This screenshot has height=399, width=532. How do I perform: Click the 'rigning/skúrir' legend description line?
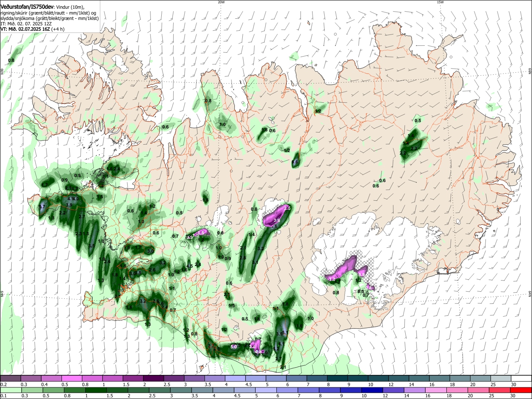(48, 13)
